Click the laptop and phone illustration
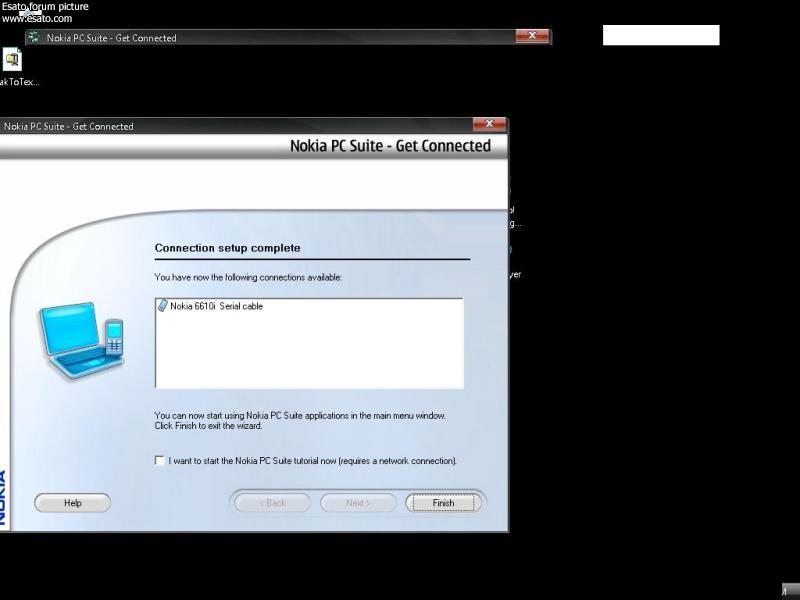 pos(81,340)
